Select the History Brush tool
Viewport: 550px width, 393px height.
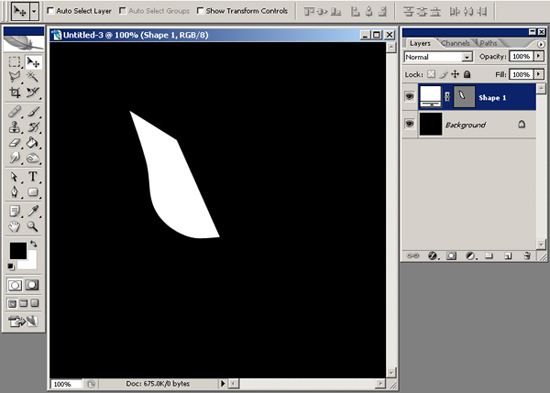(x=33, y=127)
